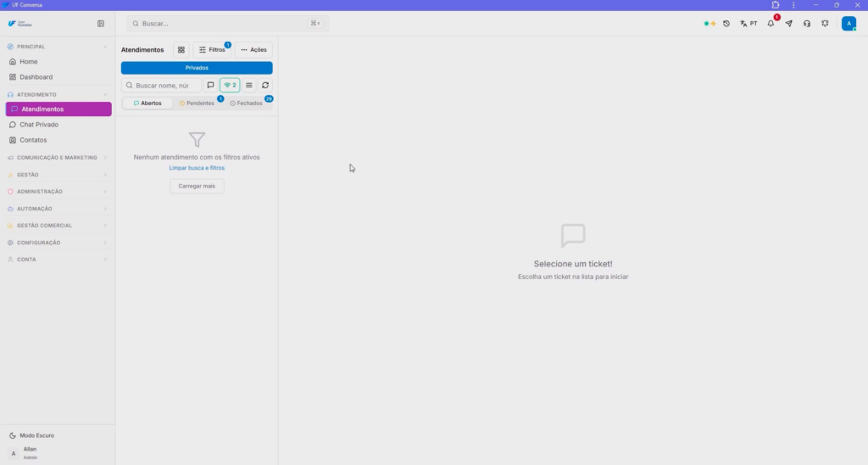Click the chat bubble filter icon

[210, 86]
